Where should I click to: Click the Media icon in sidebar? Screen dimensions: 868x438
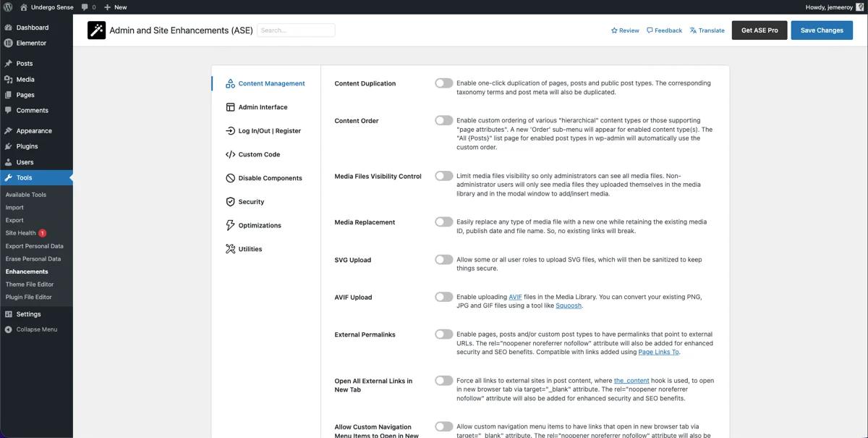click(x=8, y=80)
